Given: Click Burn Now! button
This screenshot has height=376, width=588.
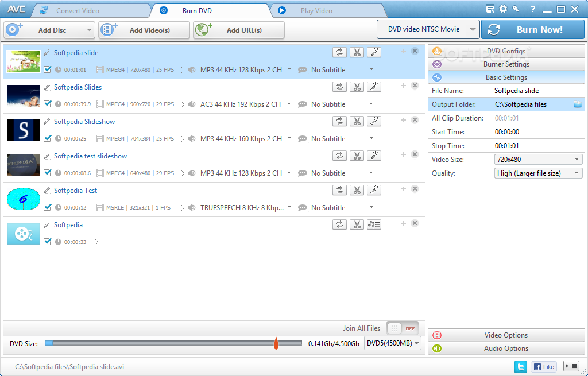Looking at the screenshot, I should click(533, 30).
